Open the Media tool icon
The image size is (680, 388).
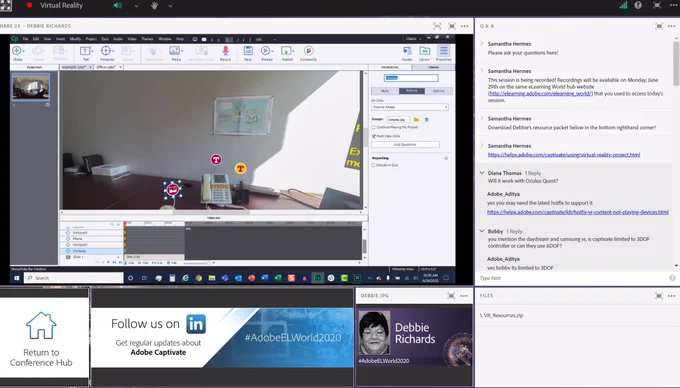tap(175, 51)
